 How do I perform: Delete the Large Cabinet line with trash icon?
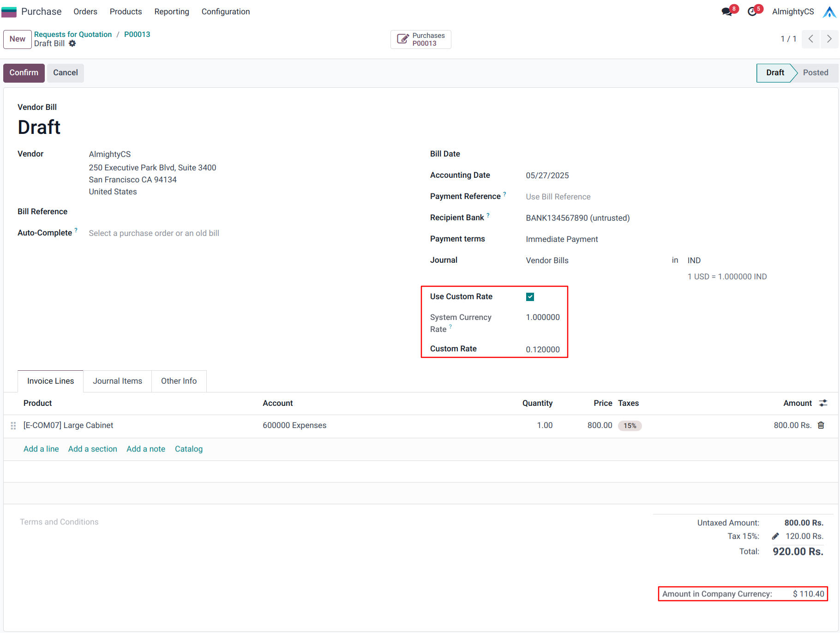[821, 425]
